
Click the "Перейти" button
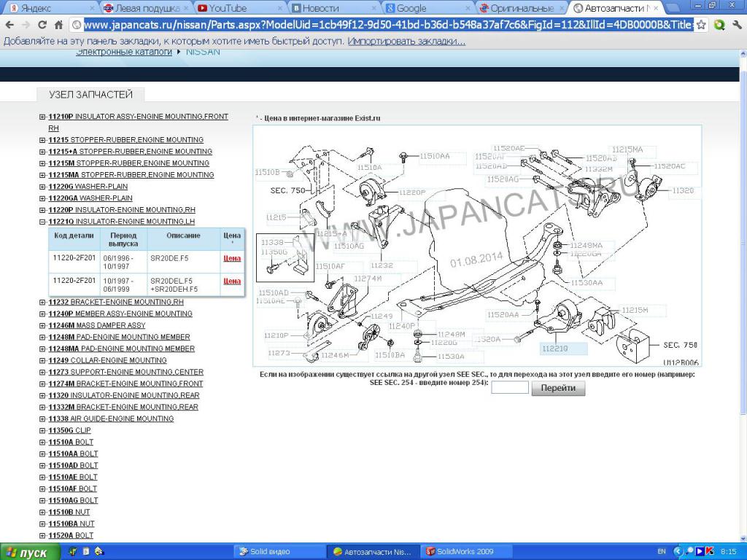tap(558, 388)
